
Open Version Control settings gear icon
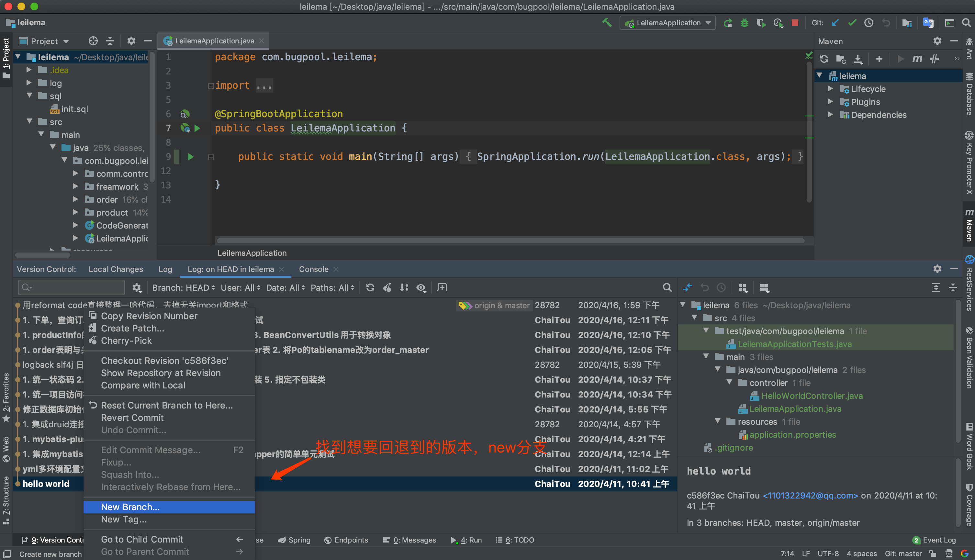point(937,269)
